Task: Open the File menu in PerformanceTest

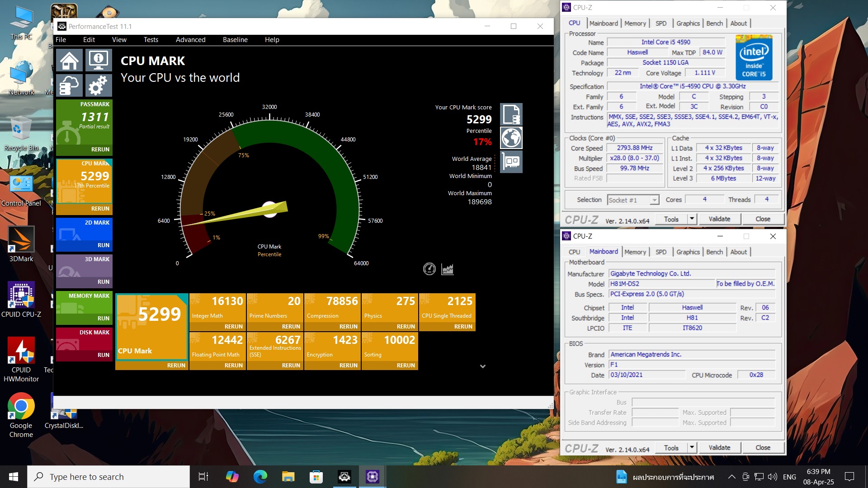Action: 61,40
